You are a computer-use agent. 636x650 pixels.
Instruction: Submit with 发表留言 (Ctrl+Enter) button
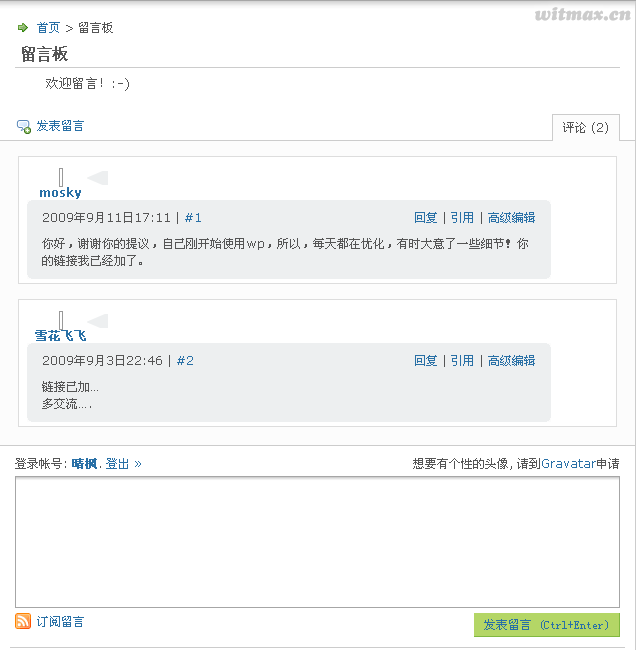point(546,625)
